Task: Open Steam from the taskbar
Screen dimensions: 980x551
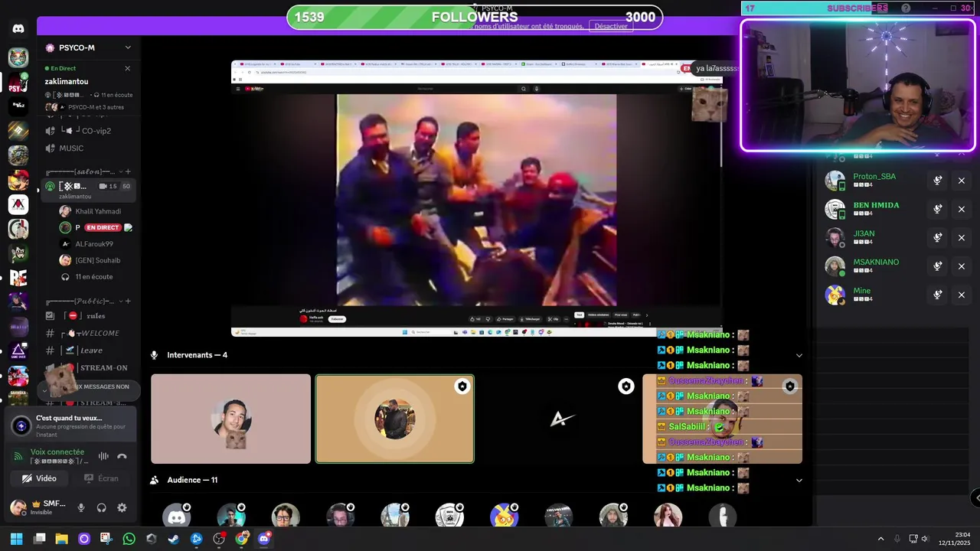Action: click(174, 539)
